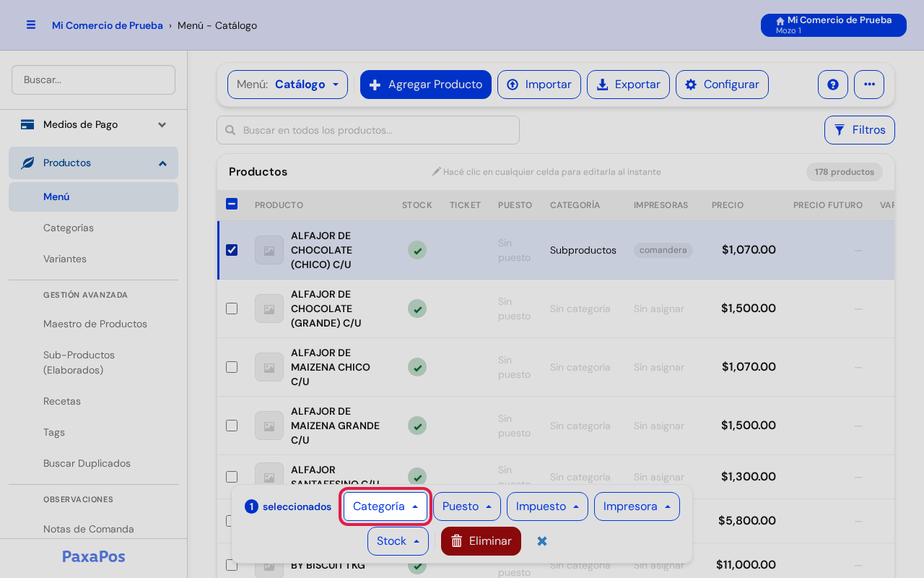This screenshot has width=924, height=578.
Task: Click the ALFAJOR DE CHOCOLATE (GRANDE) image placeholder
Action: (269, 309)
